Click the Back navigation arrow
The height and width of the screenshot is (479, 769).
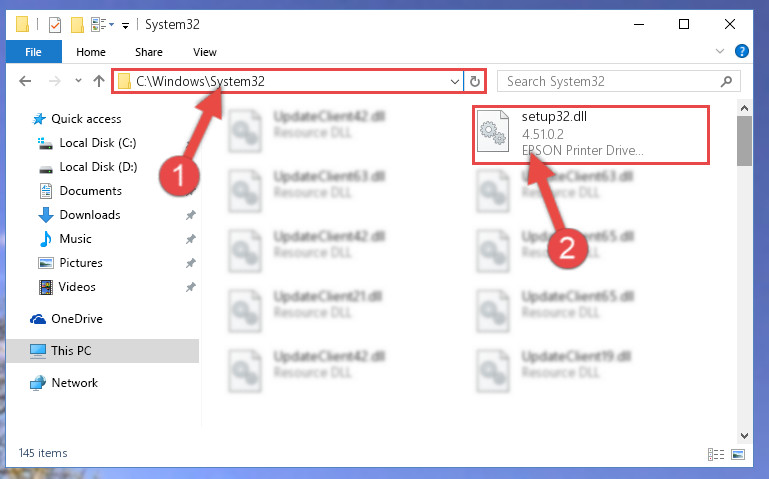pyautogui.click(x=25, y=81)
